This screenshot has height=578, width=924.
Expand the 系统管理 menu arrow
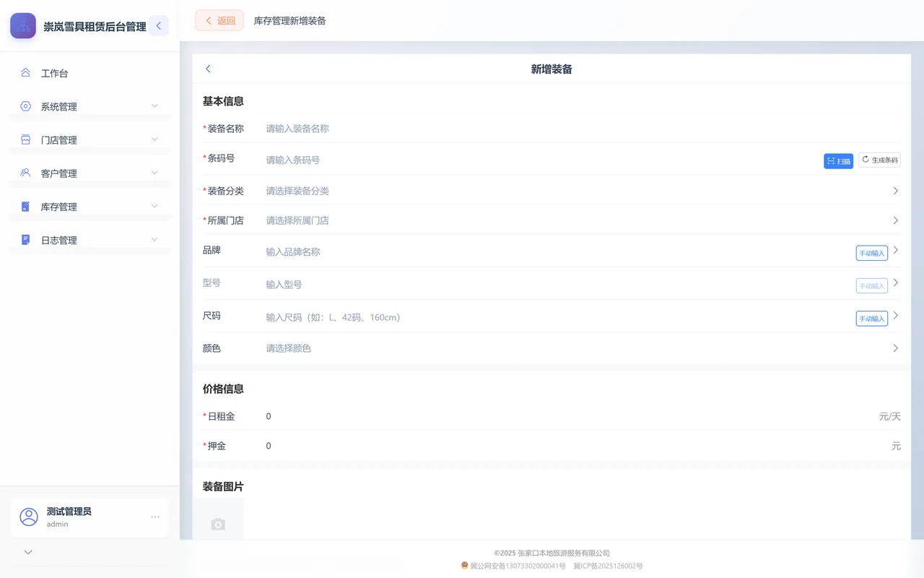154,106
